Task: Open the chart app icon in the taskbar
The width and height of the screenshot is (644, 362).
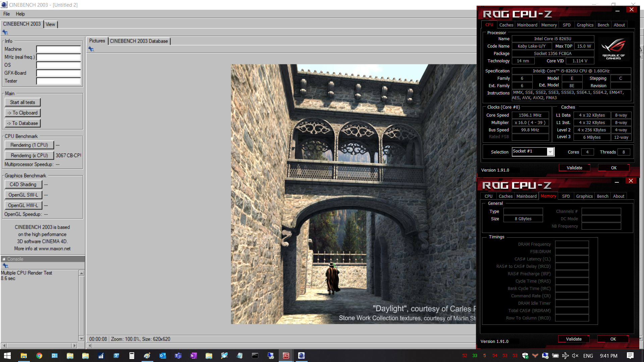Action: 101,356
